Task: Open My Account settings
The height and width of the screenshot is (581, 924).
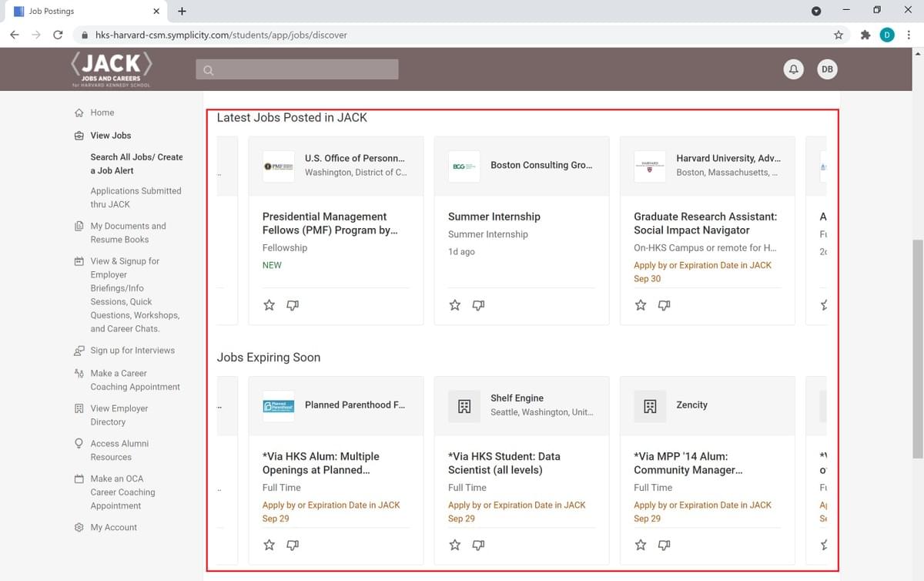Action: (113, 528)
